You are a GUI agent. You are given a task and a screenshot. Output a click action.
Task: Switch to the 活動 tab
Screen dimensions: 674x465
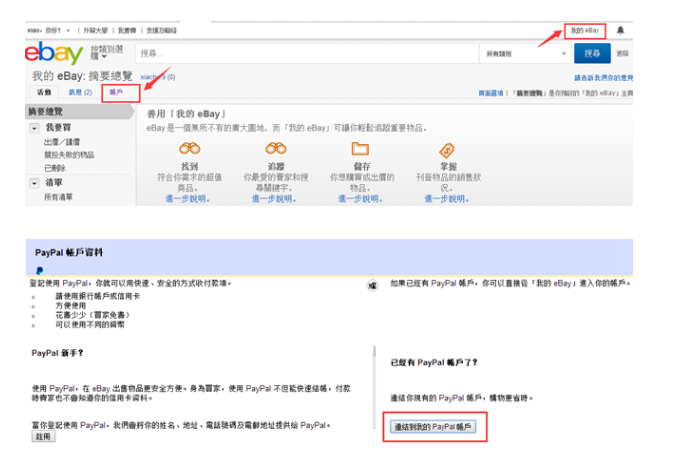click(x=44, y=92)
